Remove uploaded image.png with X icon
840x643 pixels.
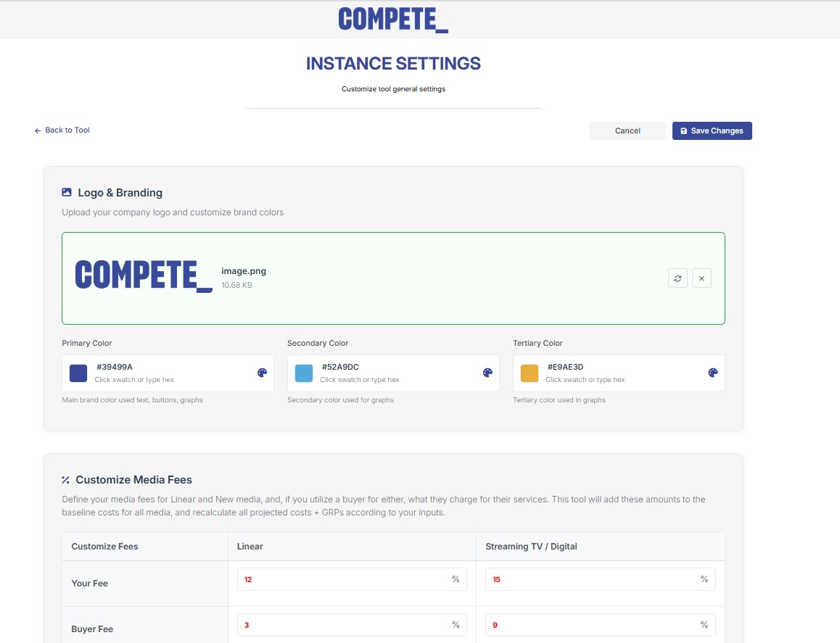[701, 278]
